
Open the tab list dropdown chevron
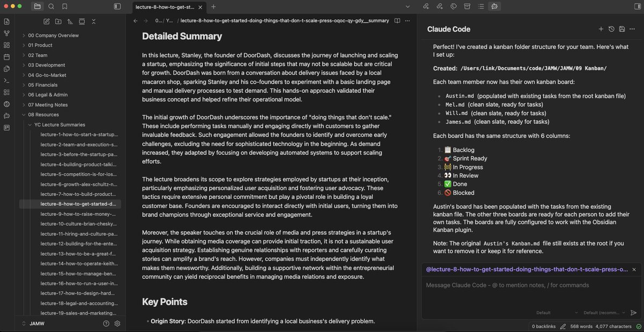point(407,6)
